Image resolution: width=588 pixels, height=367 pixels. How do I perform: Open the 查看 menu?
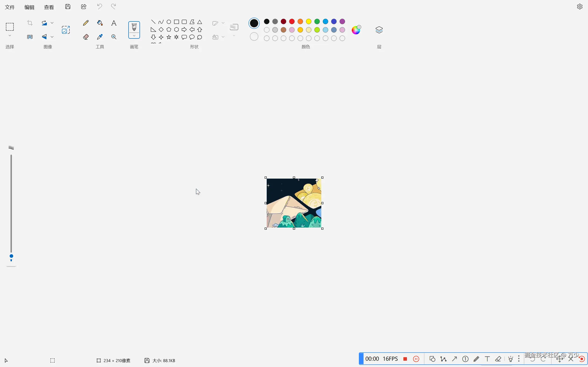pos(49,7)
